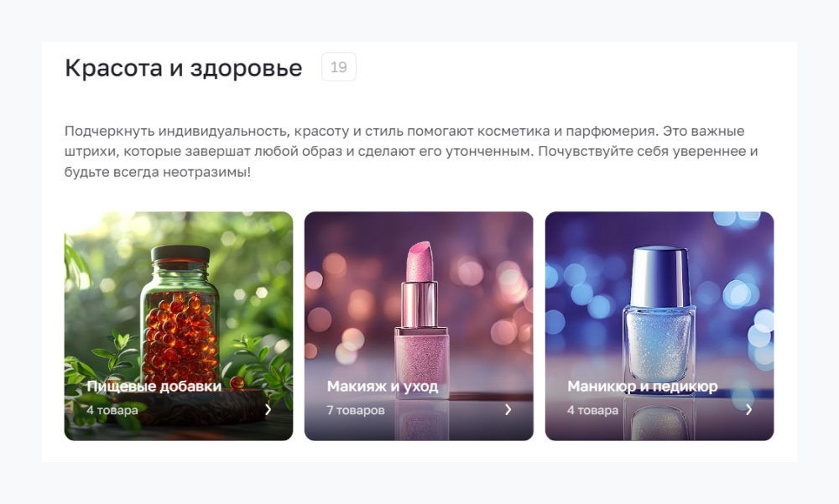Screen dimensions: 839x504
Task: Open the Маникюр и педикюр category title
Action: click(x=643, y=387)
